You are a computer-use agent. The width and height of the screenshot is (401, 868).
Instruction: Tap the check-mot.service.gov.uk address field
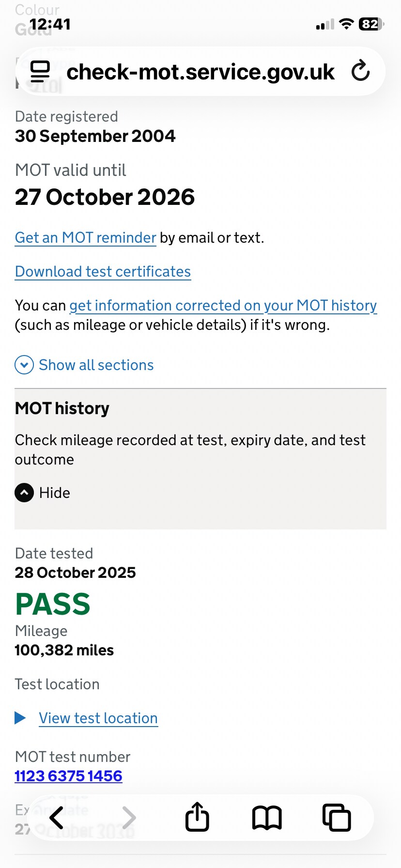(200, 72)
